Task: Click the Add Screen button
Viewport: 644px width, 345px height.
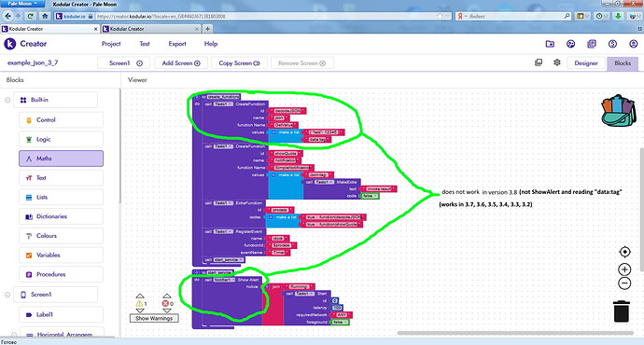Action: click(181, 63)
